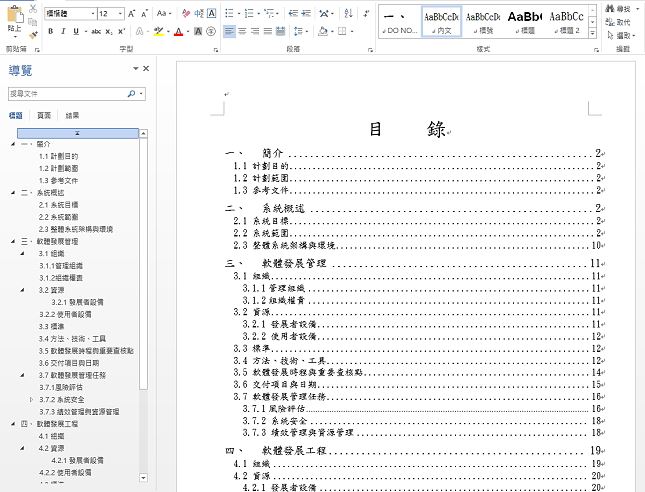Open the font size dropdown
645x492 pixels.
tap(119, 13)
